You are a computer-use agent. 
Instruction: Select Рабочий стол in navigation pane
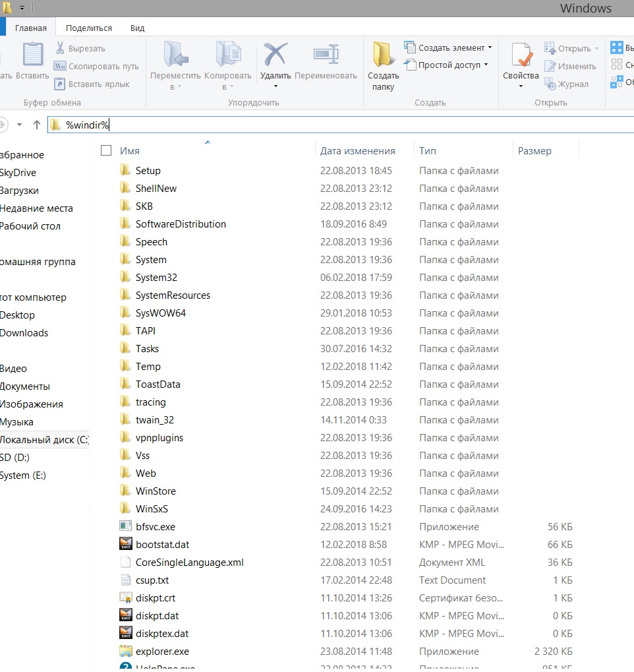coord(30,226)
